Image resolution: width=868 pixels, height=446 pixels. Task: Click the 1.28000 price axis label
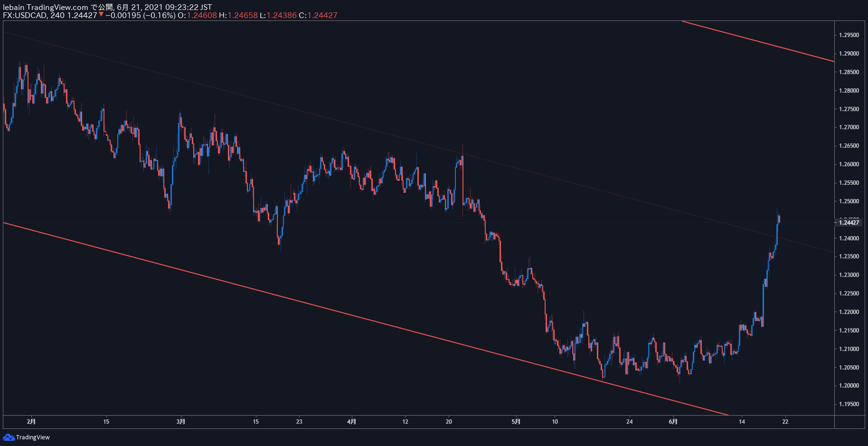point(849,91)
